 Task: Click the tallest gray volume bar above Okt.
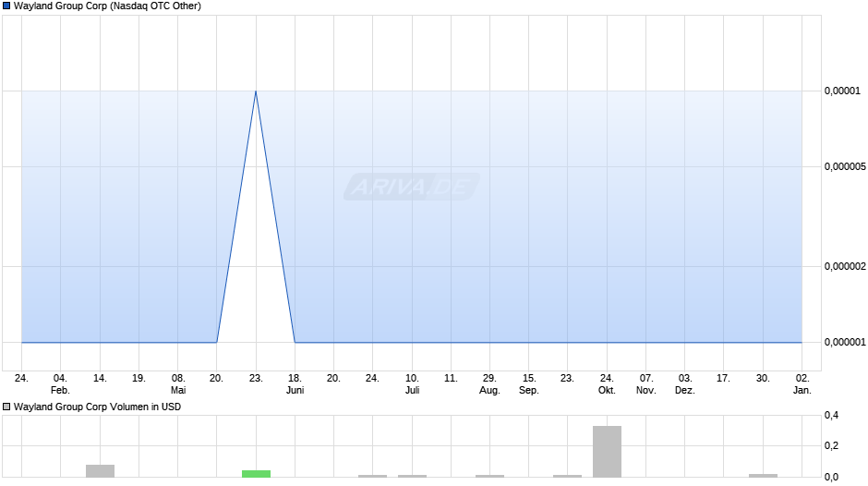point(608,452)
